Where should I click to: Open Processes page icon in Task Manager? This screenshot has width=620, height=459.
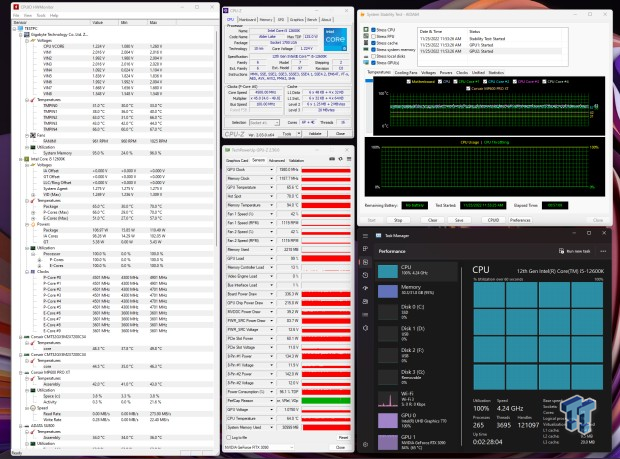coord(365,249)
